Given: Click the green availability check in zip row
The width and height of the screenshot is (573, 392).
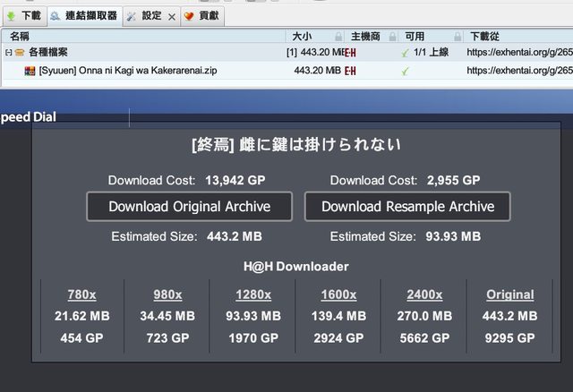Looking at the screenshot, I should point(406,71).
